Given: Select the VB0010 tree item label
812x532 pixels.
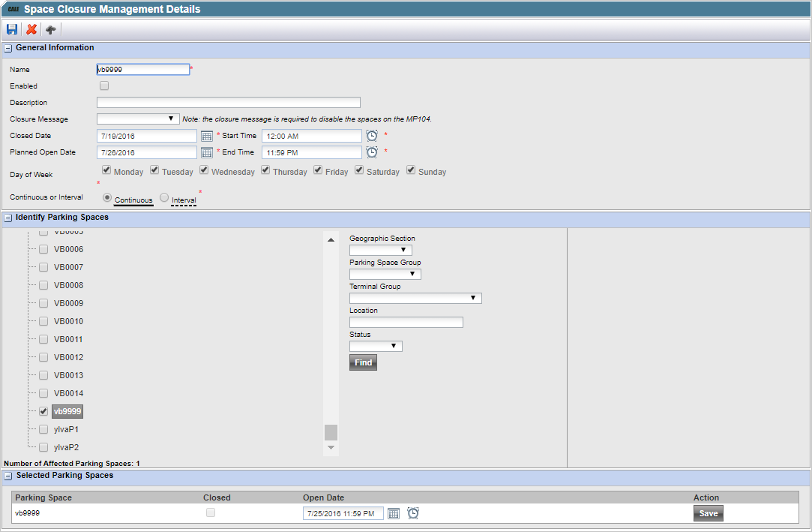Looking at the screenshot, I should 68,321.
